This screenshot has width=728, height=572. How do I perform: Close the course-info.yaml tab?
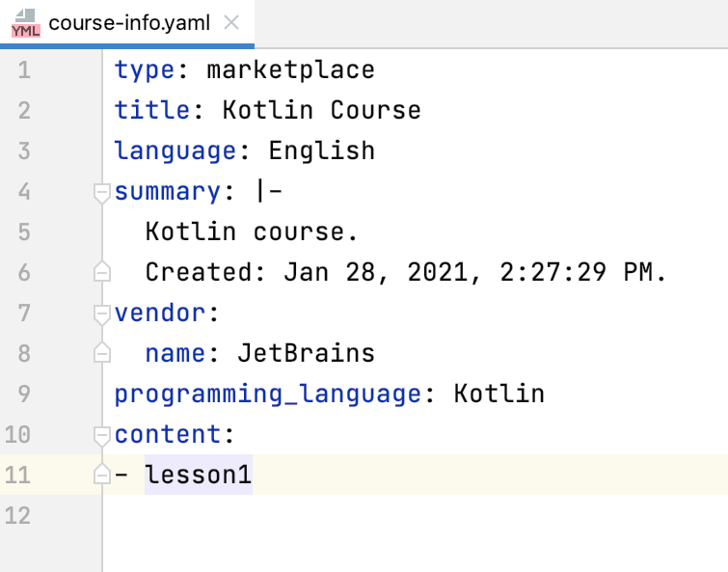tap(231, 22)
